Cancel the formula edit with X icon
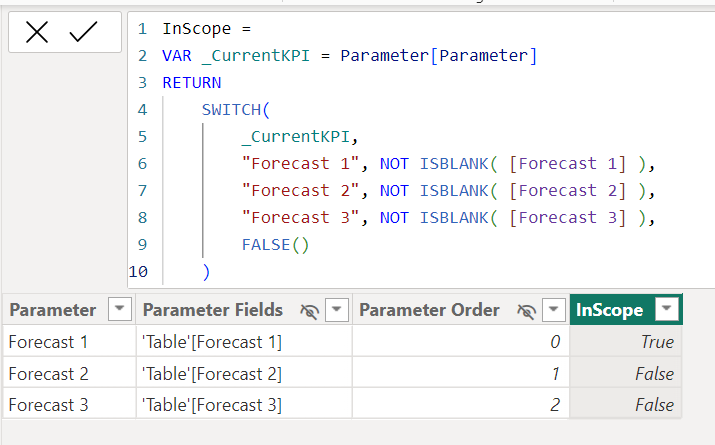Screen dimensions: 715x445 [x=37, y=32]
